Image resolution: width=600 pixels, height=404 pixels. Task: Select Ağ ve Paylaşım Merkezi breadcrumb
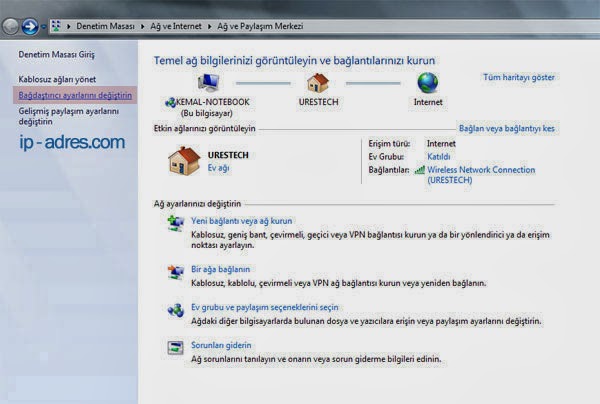[260, 26]
